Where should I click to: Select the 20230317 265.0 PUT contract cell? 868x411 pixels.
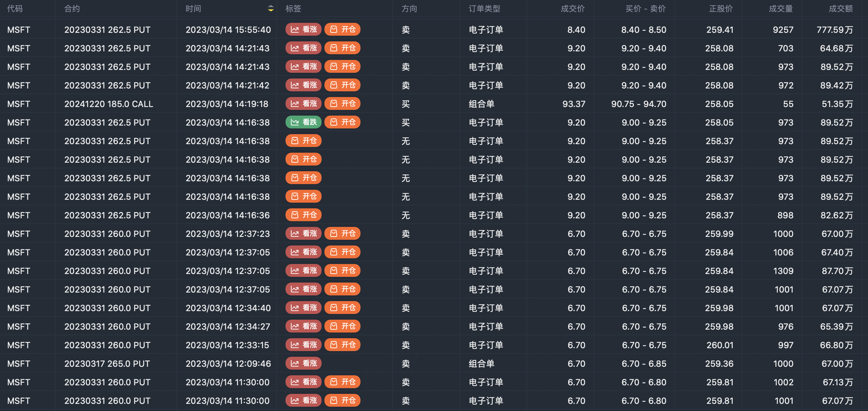click(x=107, y=364)
